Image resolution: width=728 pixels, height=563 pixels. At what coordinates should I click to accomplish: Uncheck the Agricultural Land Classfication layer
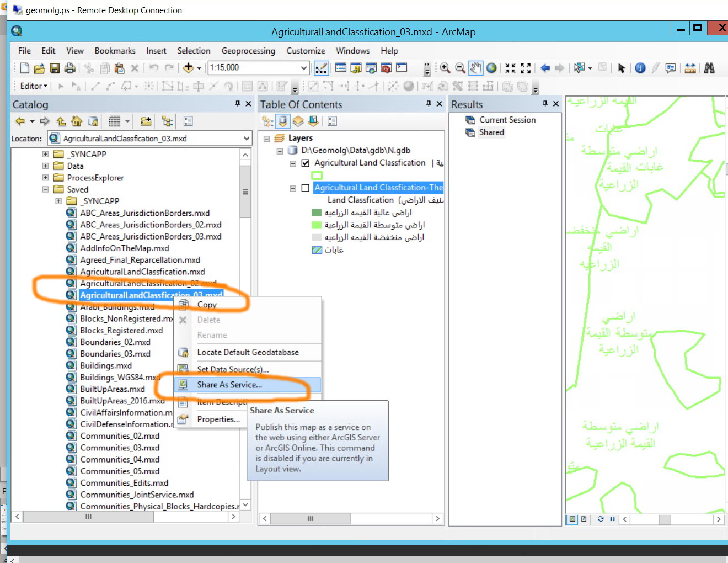click(x=306, y=163)
